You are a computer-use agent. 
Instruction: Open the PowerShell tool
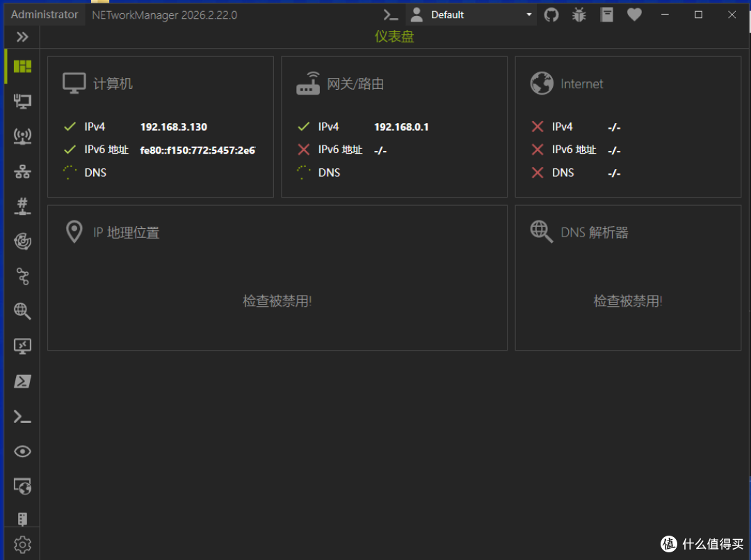22,381
